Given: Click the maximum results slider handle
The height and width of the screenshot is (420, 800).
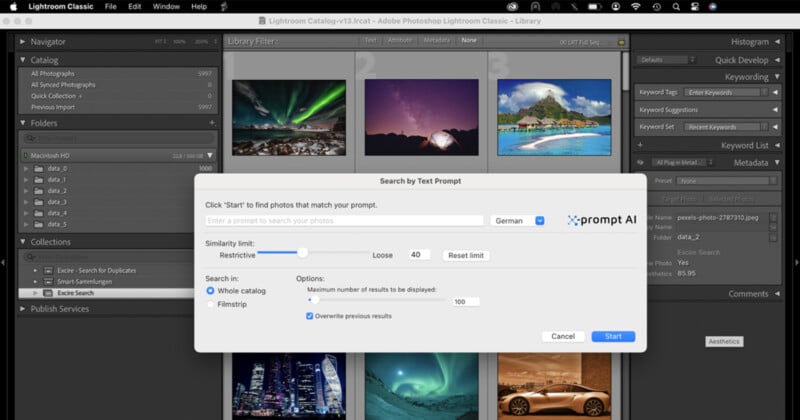Looking at the screenshot, I should [314, 300].
